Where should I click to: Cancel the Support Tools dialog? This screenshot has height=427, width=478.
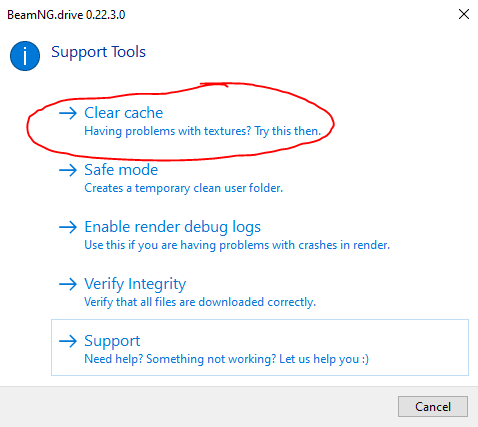[433, 406]
